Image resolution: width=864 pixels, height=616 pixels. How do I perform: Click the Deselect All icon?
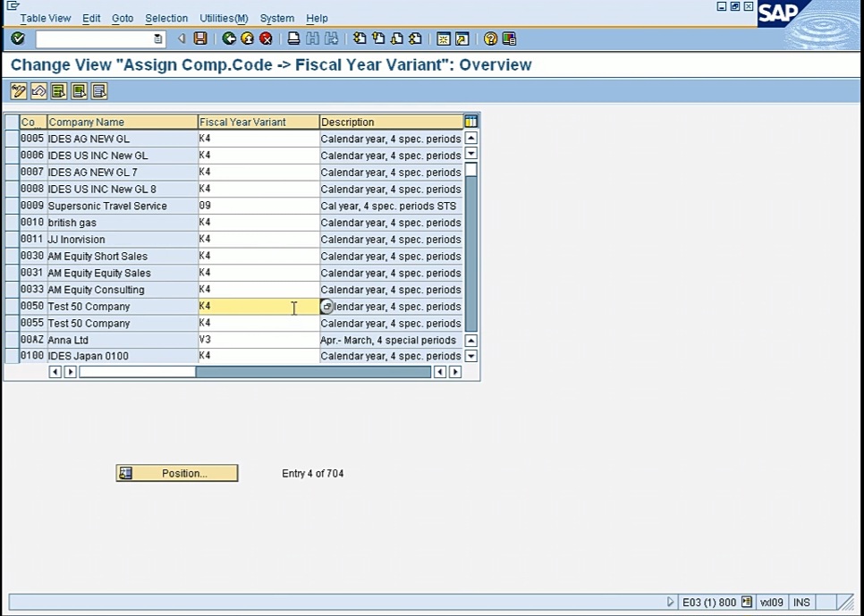tap(99, 91)
